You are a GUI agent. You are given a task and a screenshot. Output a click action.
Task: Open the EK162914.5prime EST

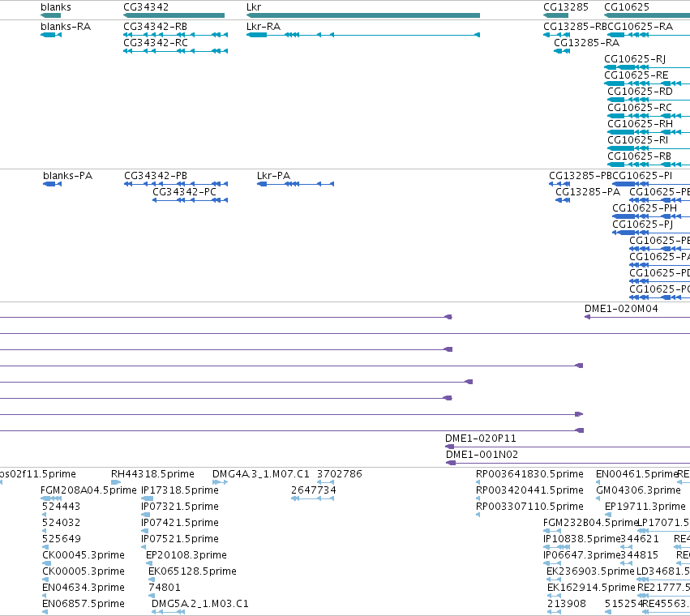click(555, 597)
